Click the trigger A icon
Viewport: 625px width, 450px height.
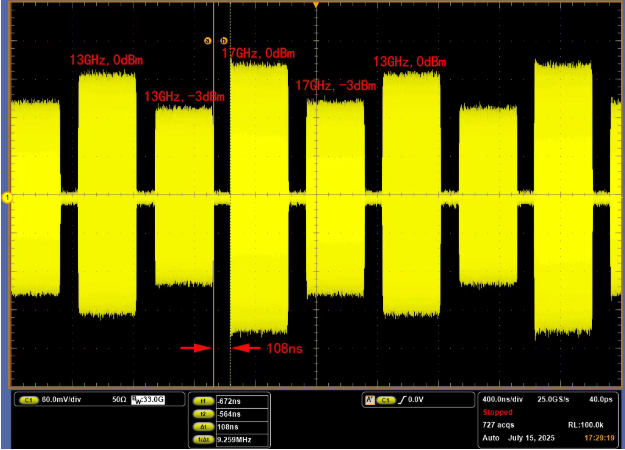tap(370, 400)
